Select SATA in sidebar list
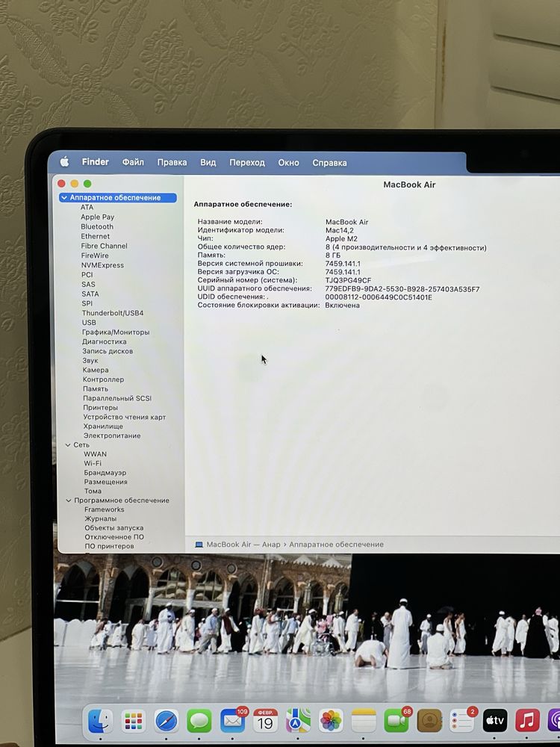The image size is (560, 747). 90,294
